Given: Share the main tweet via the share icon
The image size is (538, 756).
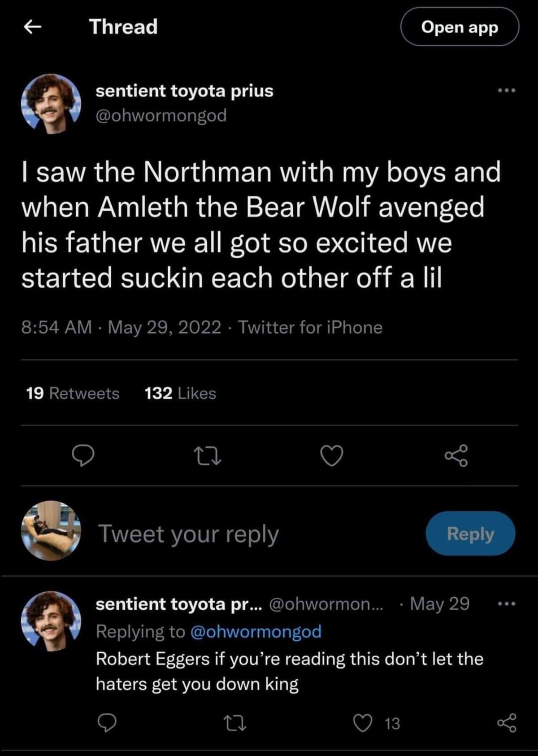Looking at the screenshot, I should click(x=456, y=456).
